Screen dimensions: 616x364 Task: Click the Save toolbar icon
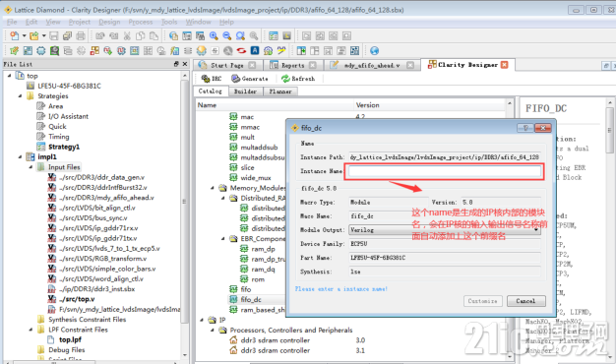(x=54, y=36)
